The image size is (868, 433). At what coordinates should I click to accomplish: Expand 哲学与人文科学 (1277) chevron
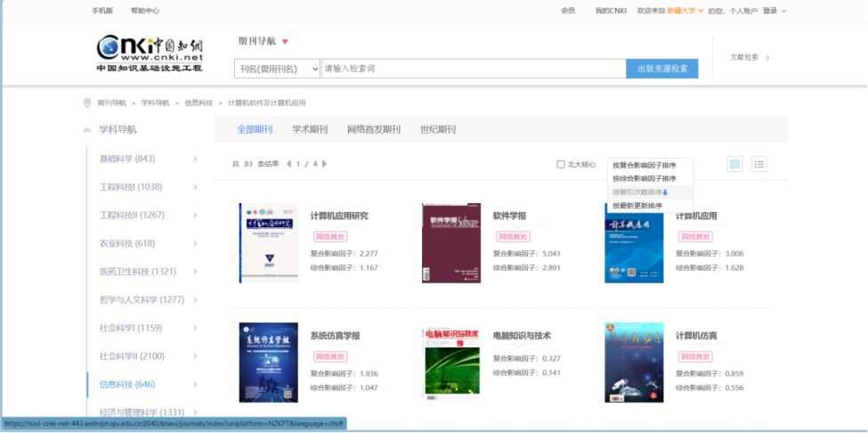coord(195,299)
